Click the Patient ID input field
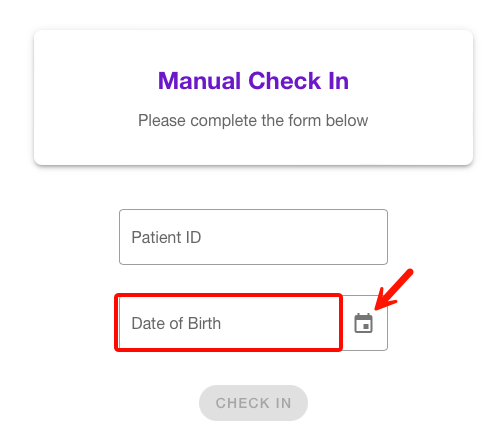Viewport: 501px width, 434px height. click(x=253, y=237)
